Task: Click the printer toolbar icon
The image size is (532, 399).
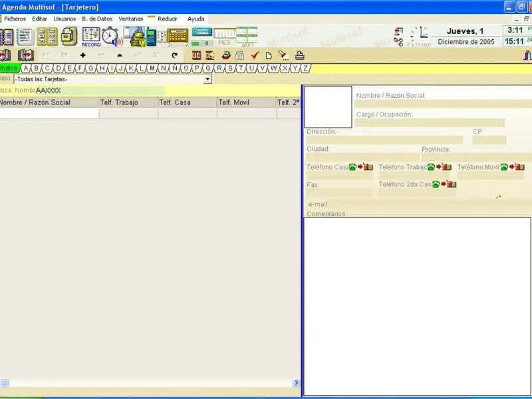Action: 300,55
